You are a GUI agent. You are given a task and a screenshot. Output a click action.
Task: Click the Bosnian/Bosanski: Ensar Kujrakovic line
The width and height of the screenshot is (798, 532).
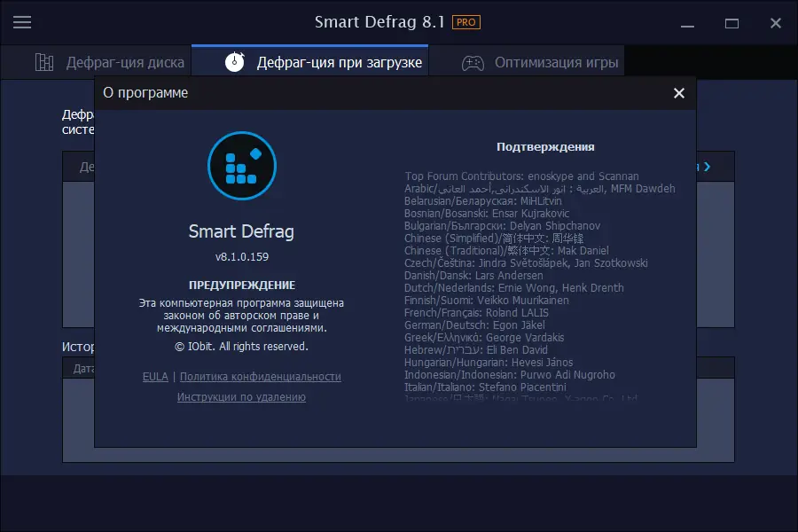coord(487,214)
